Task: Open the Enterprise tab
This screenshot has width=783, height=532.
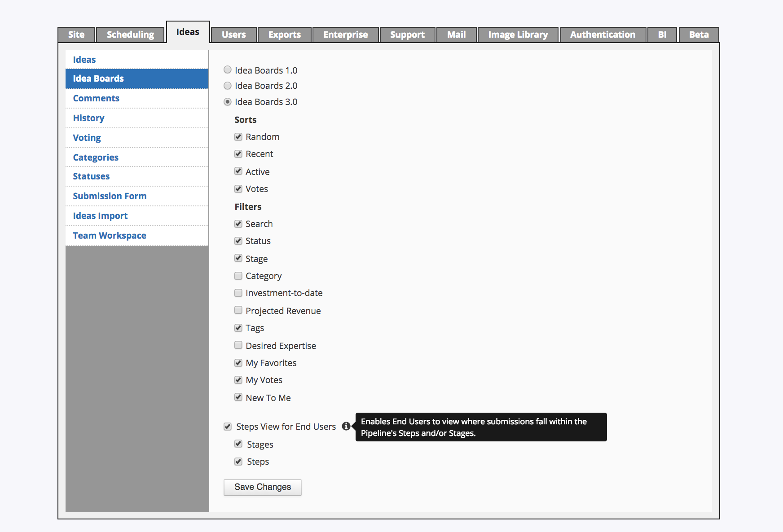Action: point(345,35)
